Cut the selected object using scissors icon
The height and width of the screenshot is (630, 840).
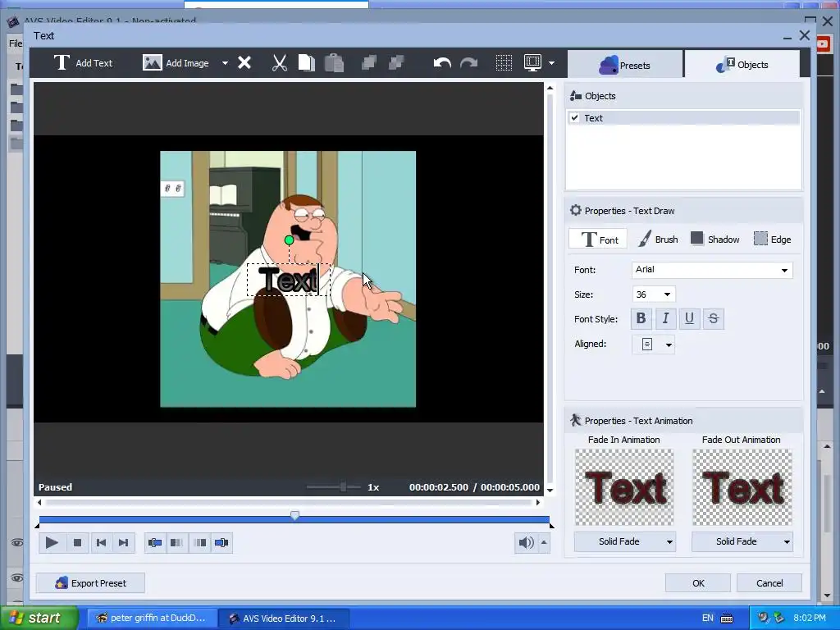click(x=279, y=63)
